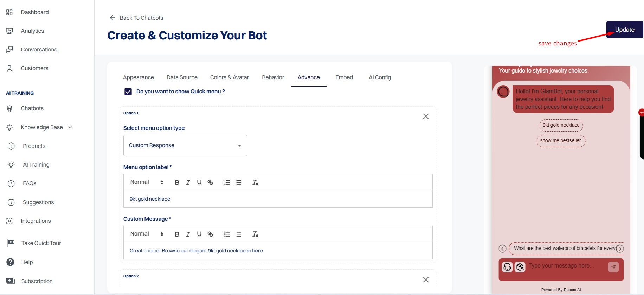Open Normal heading dropdown in Custom Message toolbar
This screenshot has height=295, width=644.
147,234
